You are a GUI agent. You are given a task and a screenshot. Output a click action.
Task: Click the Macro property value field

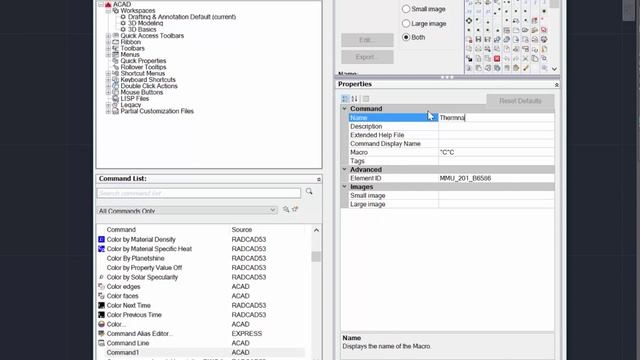coord(496,152)
